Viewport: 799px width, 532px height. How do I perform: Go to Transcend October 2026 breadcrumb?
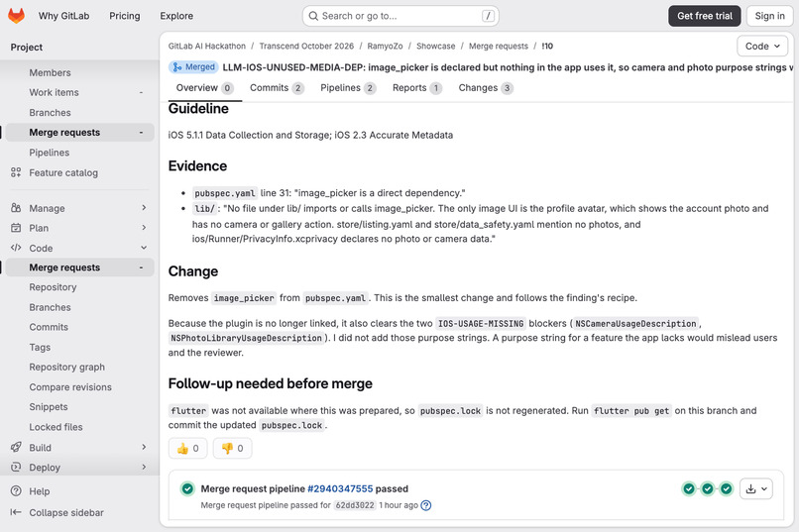coord(306,46)
